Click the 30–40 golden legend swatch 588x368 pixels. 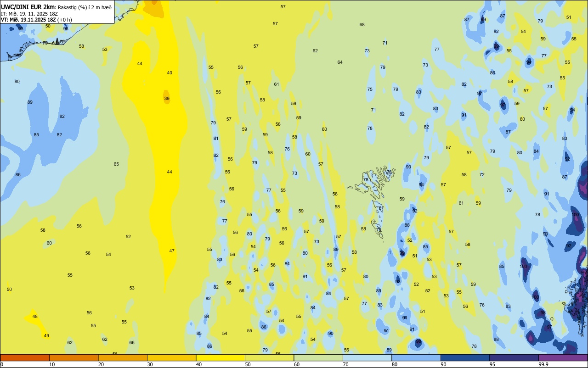(x=171, y=357)
